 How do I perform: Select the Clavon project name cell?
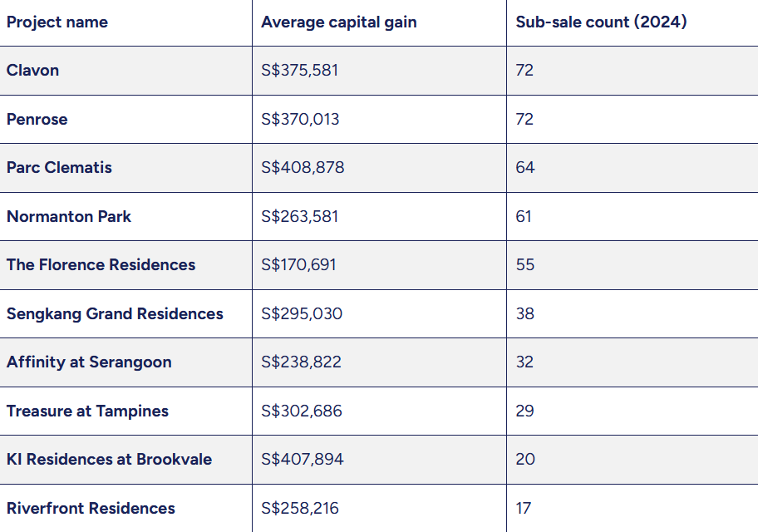pyautogui.click(x=33, y=71)
